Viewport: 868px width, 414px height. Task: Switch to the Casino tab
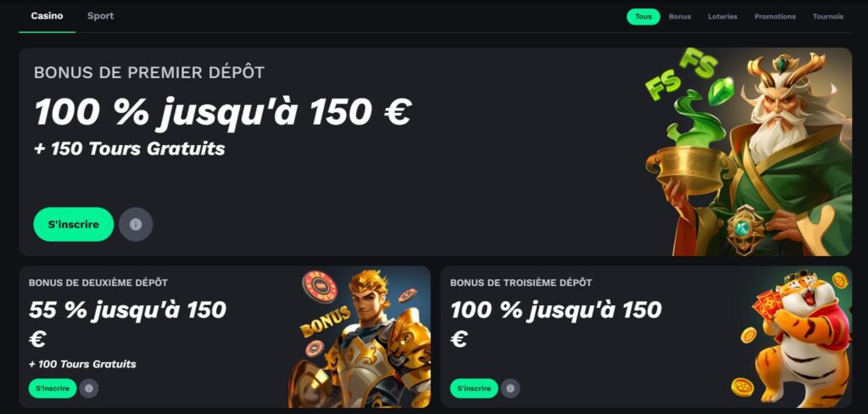tap(47, 16)
